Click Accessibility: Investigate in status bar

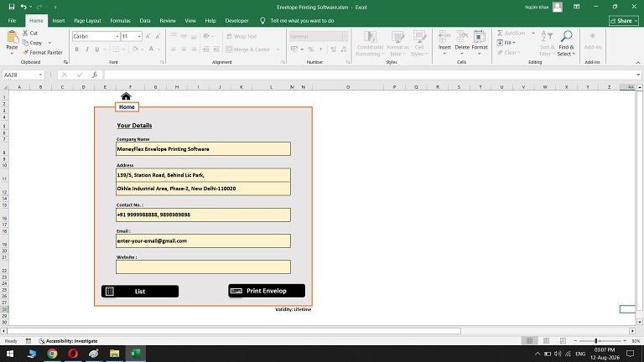tap(68, 341)
